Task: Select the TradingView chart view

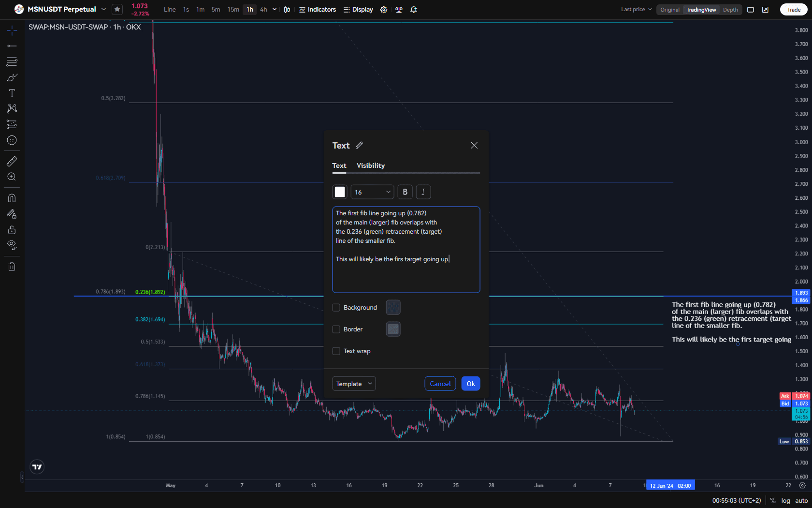Action: click(x=701, y=10)
